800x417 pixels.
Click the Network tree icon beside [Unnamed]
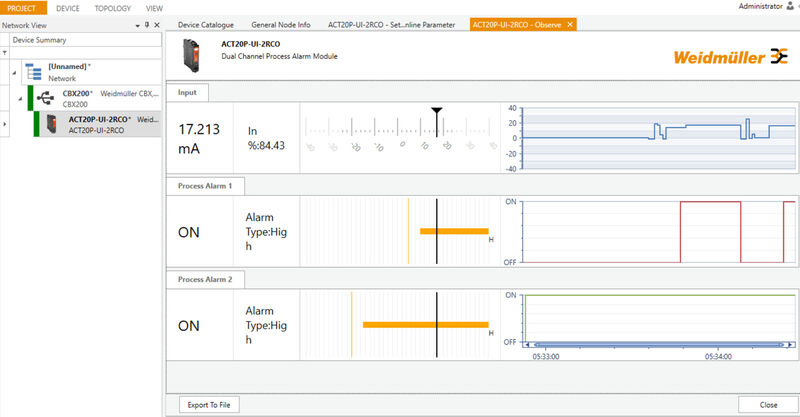(33, 71)
